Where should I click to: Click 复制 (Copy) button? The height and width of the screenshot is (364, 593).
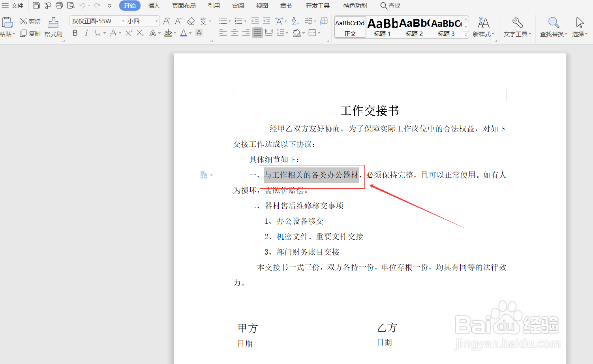coord(30,34)
